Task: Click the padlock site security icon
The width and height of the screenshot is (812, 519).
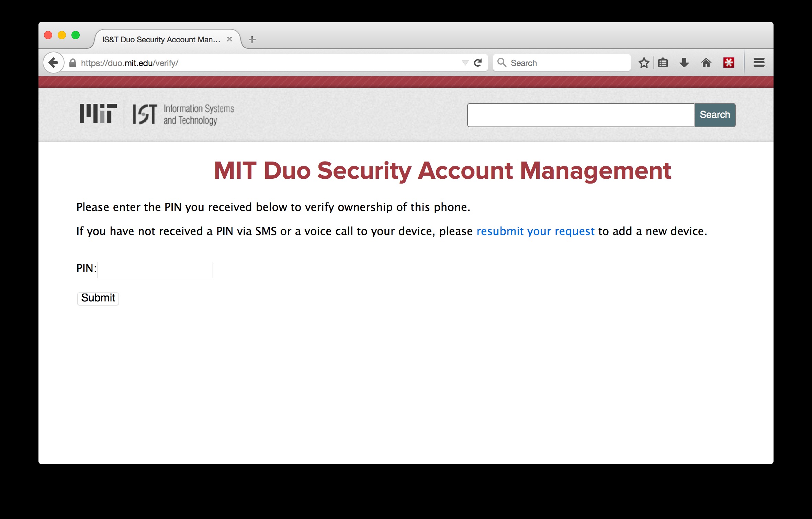Action: coord(72,63)
